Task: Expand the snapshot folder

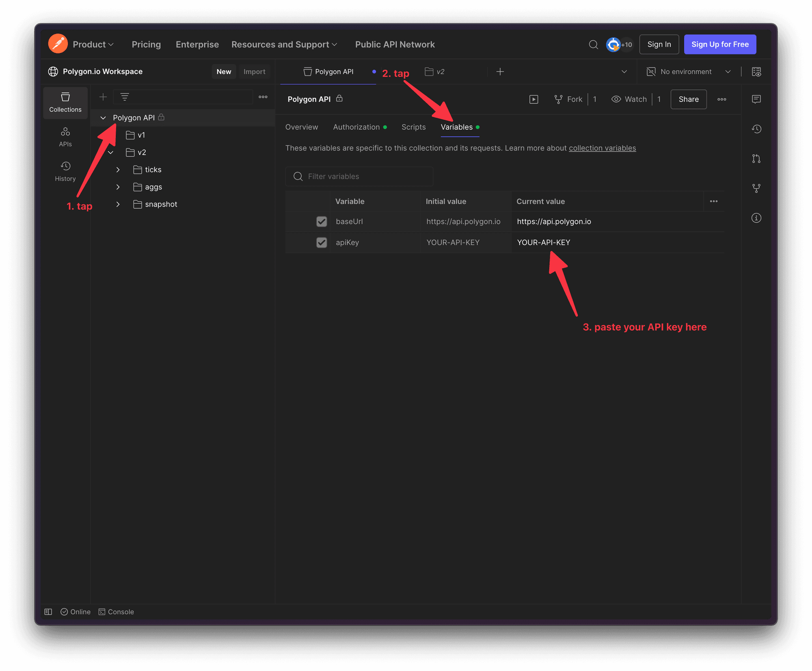Action: [x=118, y=204]
